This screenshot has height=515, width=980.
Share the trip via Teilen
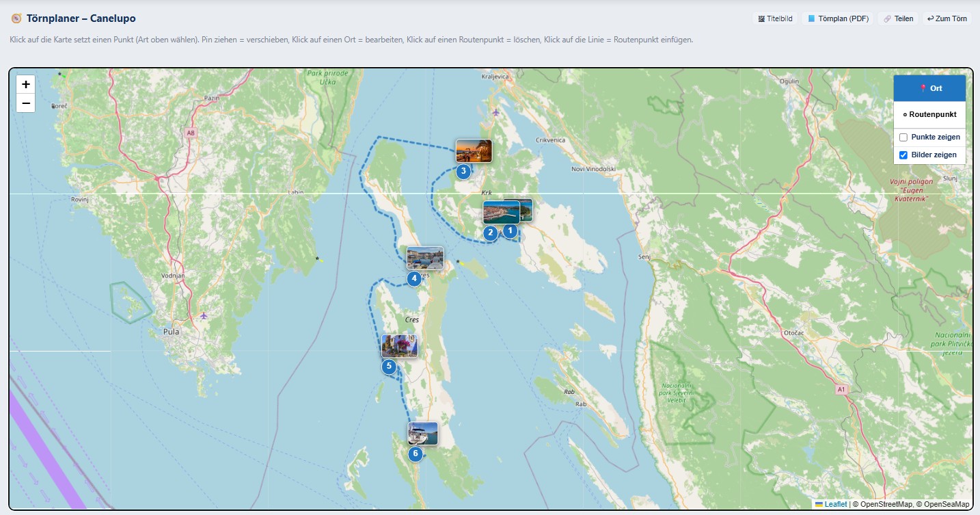898,18
